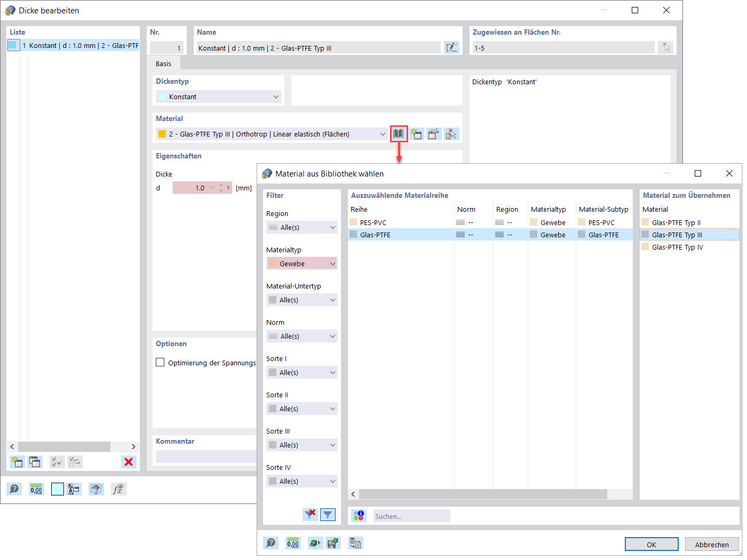
Task: Click into the Name field of the thickness
Action: click(x=319, y=47)
